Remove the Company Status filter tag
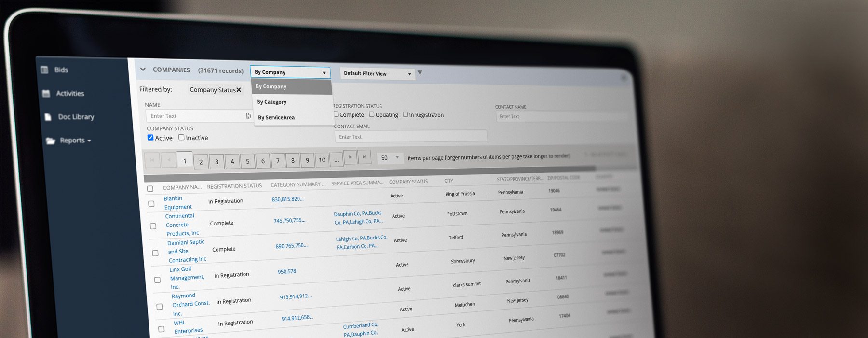The width and height of the screenshot is (868, 338). coord(239,90)
